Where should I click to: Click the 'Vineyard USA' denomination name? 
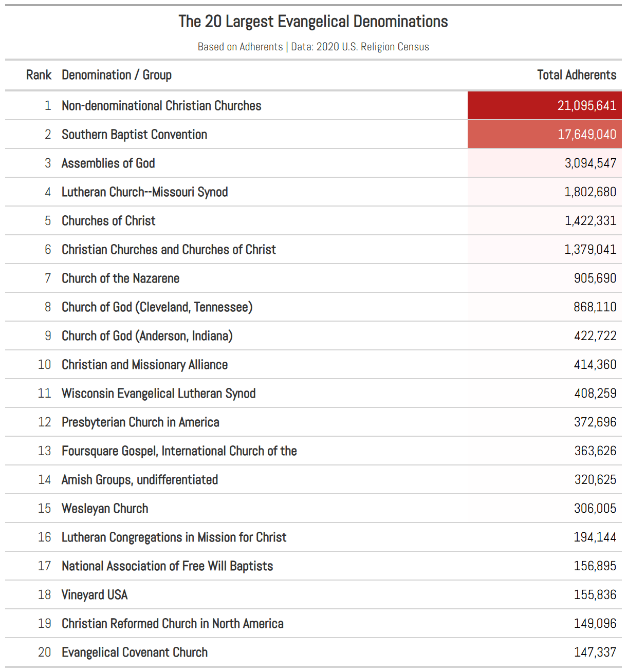tap(94, 594)
